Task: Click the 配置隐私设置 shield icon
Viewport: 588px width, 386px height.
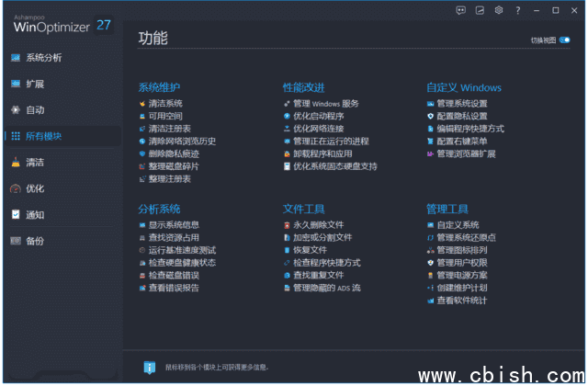Action: click(431, 117)
